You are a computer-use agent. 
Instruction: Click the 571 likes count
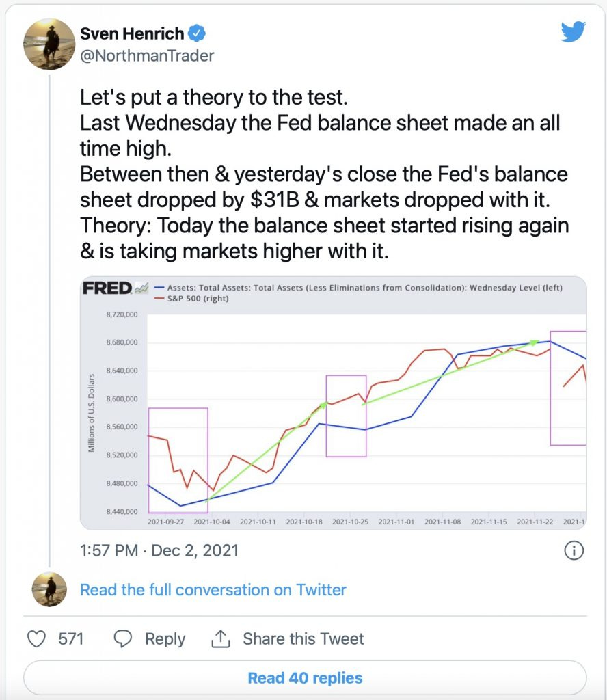point(71,639)
